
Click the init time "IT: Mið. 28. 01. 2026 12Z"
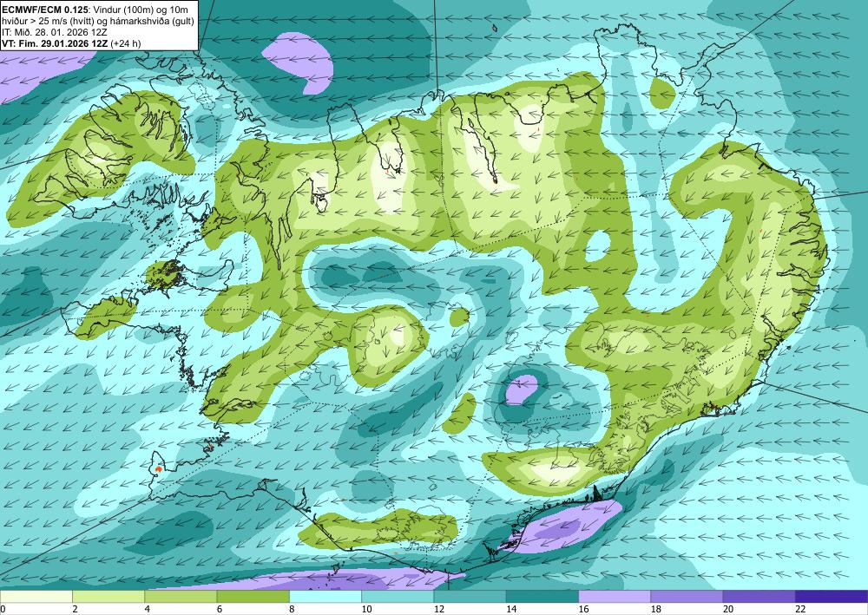[55, 32]
